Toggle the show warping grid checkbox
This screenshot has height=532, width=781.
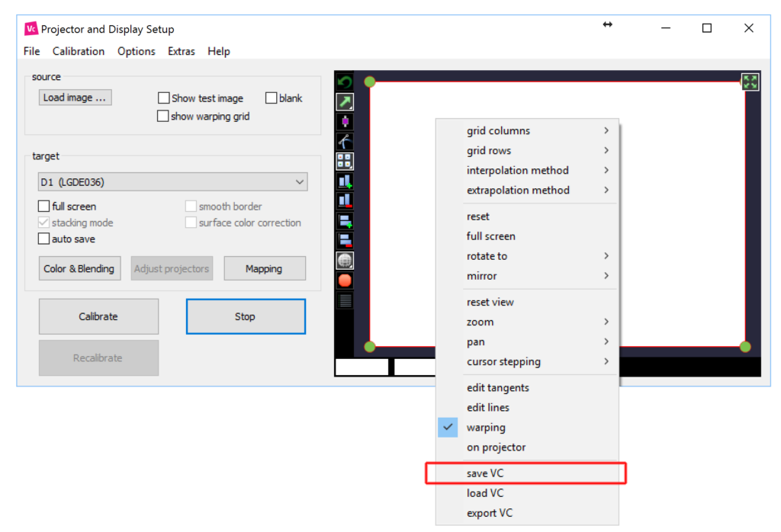point(162,117)
